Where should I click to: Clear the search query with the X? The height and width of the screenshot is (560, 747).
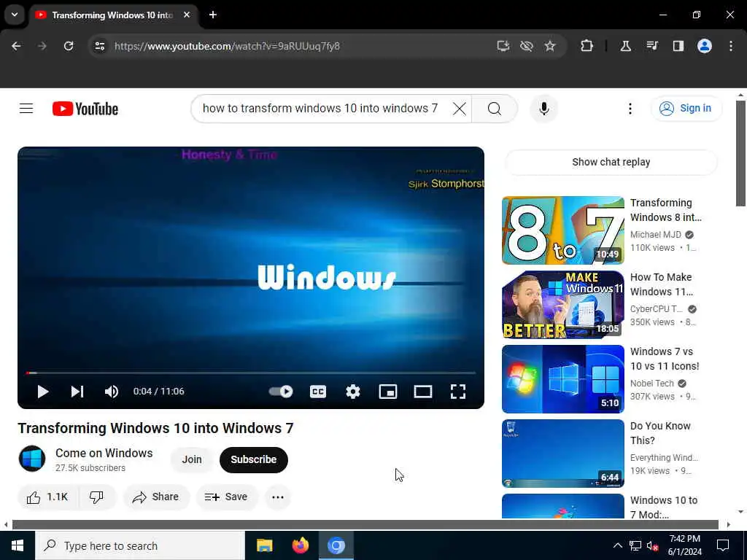click(x=459, y=109)
